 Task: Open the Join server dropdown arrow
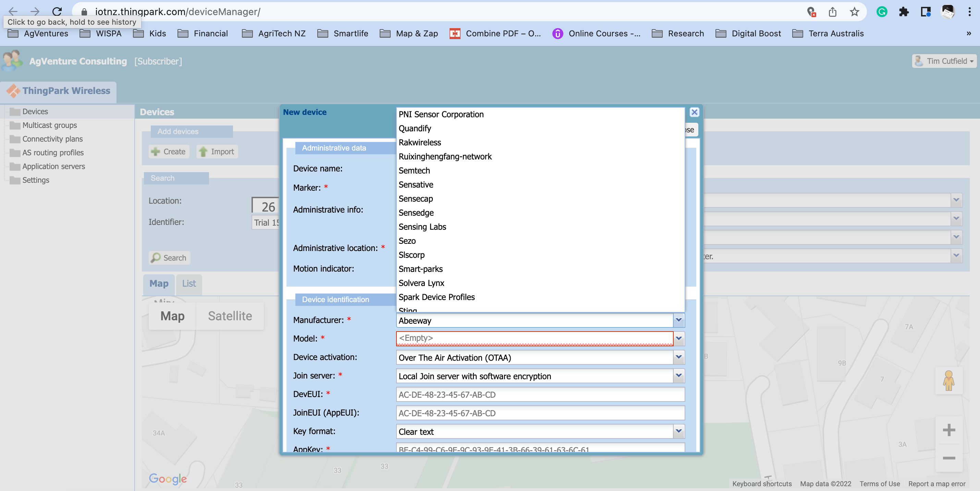[679, 376]
